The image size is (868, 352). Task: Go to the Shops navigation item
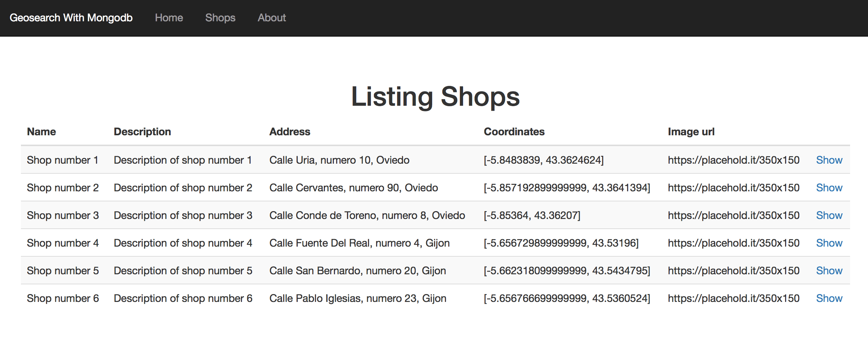point(220,18)
